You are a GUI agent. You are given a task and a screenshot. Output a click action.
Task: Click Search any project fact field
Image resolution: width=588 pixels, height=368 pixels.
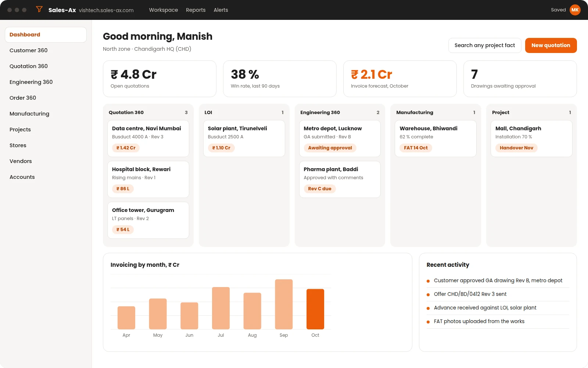pos(485,45)
